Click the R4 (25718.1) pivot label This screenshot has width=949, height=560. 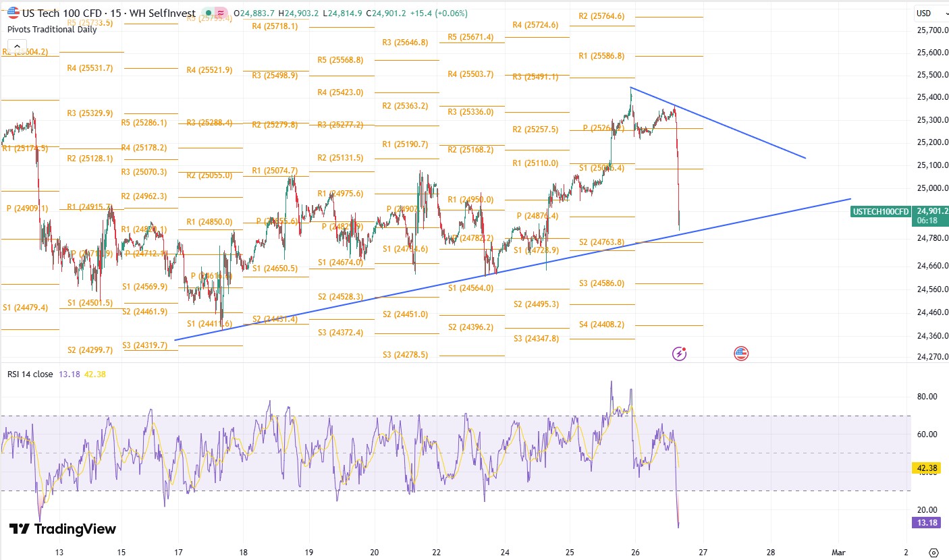point(275,26)
